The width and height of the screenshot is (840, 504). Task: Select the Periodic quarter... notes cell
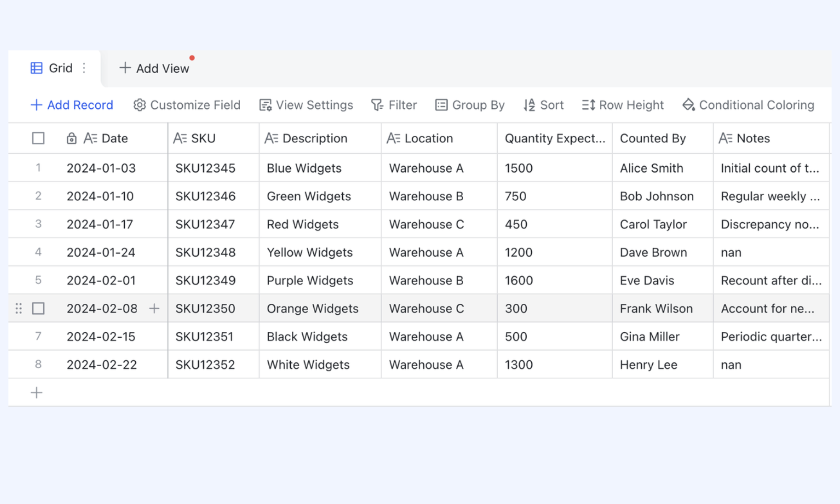point(772,336)
